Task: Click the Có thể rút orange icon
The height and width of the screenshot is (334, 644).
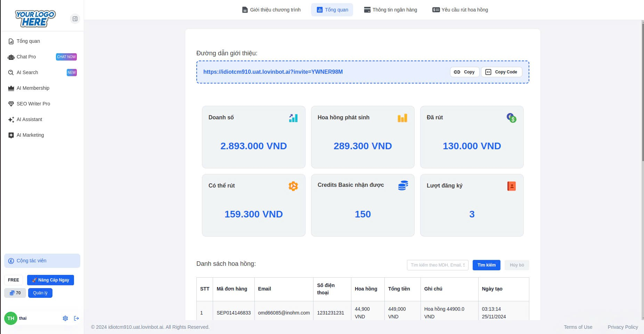Action: (293, 186)
